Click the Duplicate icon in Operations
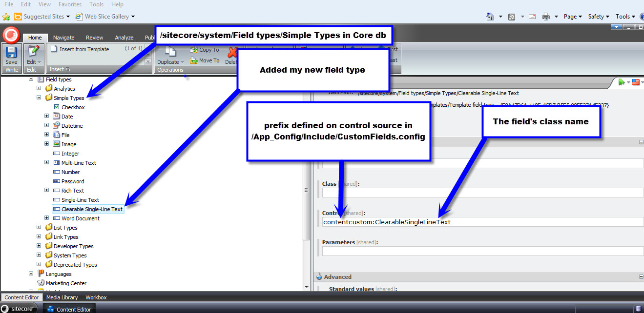The height and width of the screenshot is (313, 644). click(x=170, y=53)
